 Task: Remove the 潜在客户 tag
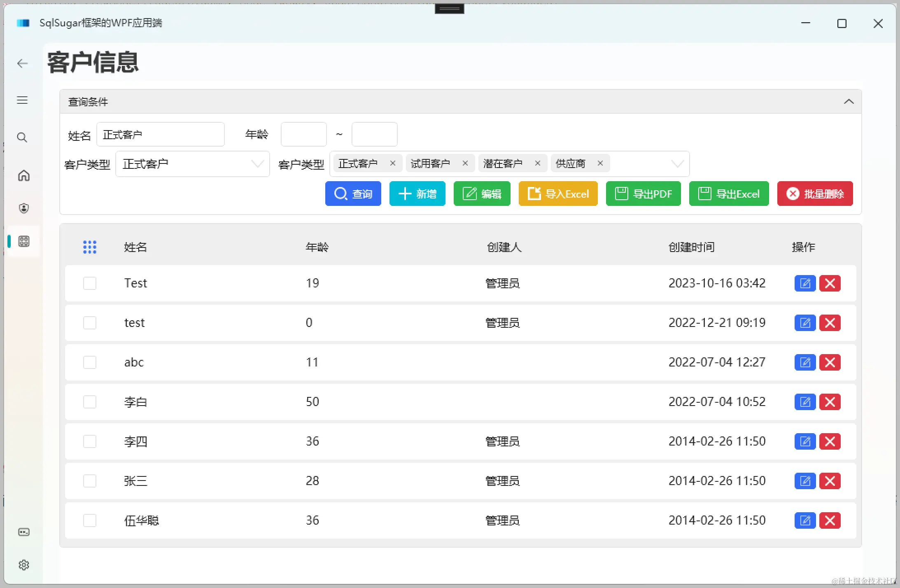coord(538,163)
